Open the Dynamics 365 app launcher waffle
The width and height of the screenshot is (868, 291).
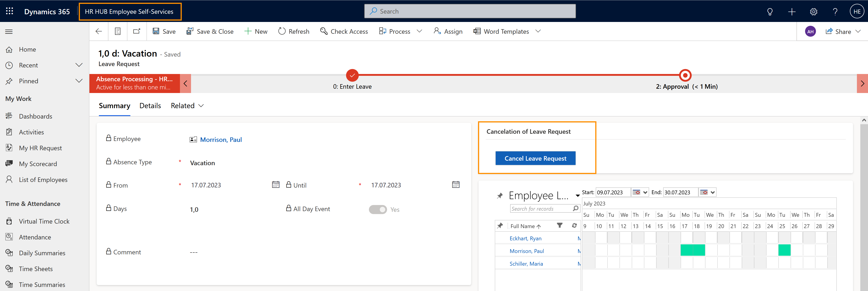click(x=10, y=11)
